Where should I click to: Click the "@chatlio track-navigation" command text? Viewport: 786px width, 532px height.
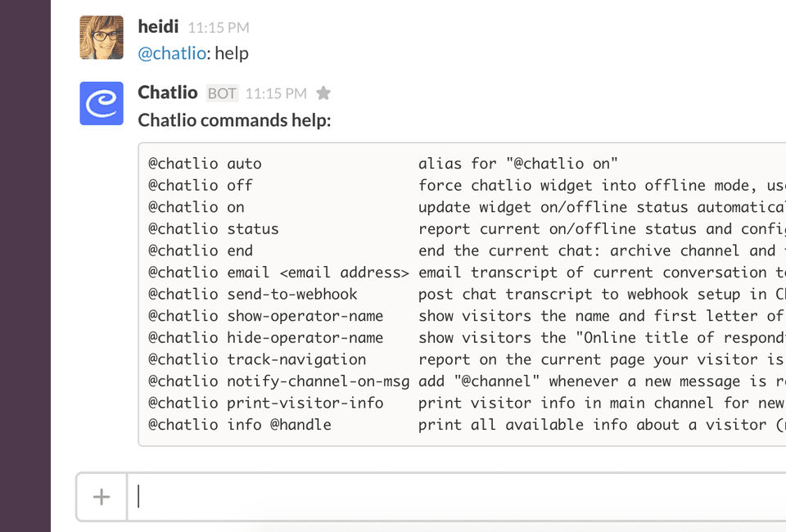click(256, 359)
